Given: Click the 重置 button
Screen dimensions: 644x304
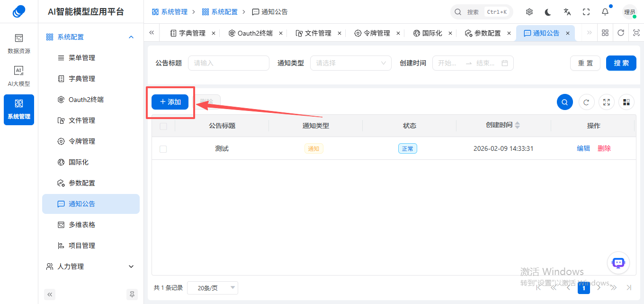Looking at the screenshot, I should (585, 63).
